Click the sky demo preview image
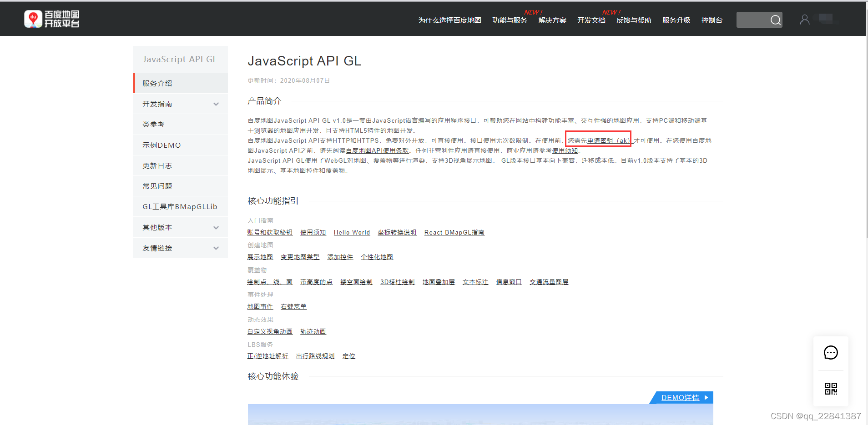Image resolution: width=868 pixels, height=425 pixels. tap(480, 415)
